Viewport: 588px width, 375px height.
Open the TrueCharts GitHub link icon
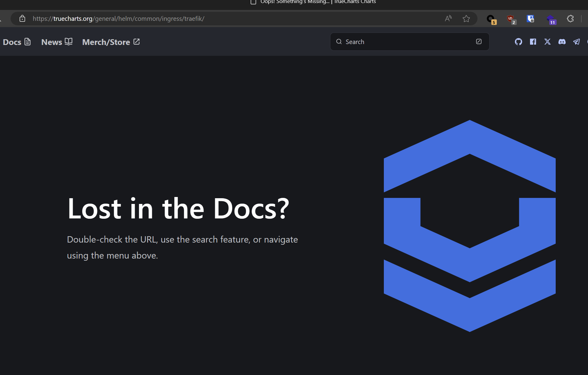(518, 42)
